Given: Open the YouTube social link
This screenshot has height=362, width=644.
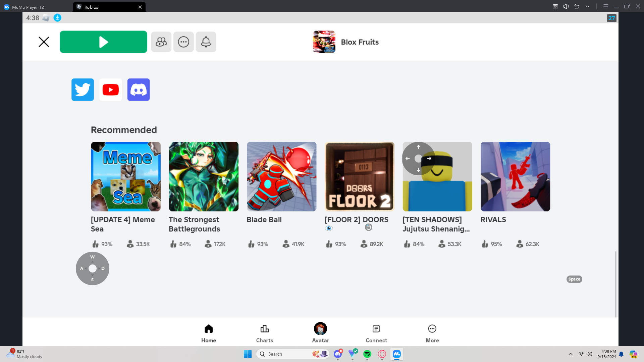Looking at the screenshot, I should (x=111, y=89).
